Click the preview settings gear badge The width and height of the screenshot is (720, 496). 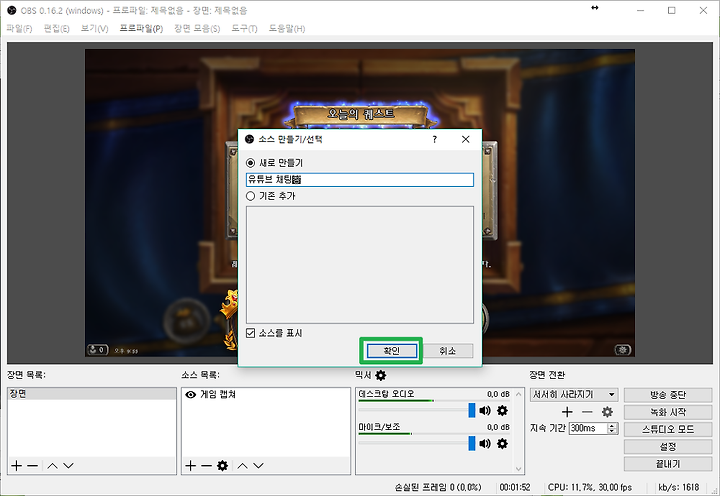(x=623, y=350)
